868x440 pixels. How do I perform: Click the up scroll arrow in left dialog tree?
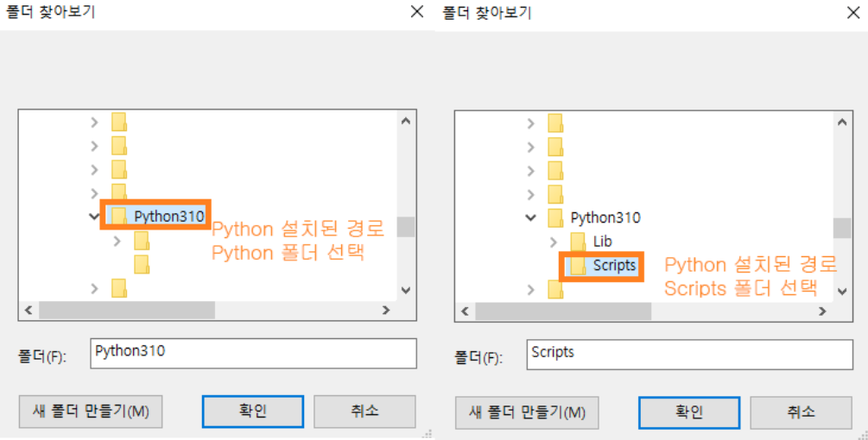(x=406, y=121)
